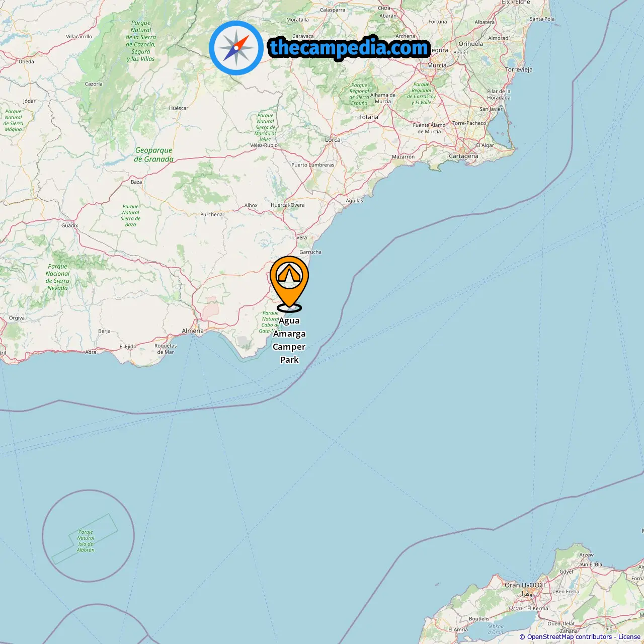Click the Paraje Natural Isla de Alborán area
644x644 pixels.
(86, 541)
